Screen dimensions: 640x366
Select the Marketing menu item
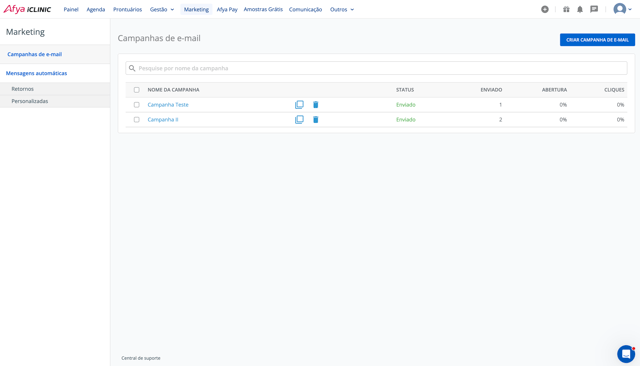(x=196, y=9)
